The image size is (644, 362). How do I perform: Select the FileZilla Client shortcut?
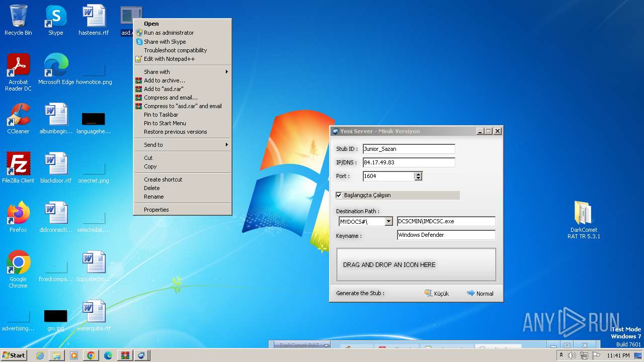(18, 168)
